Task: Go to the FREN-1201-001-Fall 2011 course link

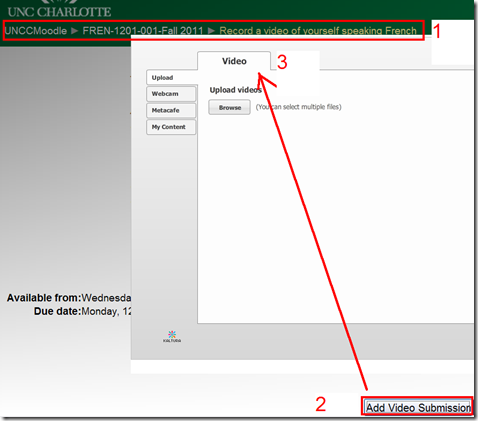Action: click(143, 31)
